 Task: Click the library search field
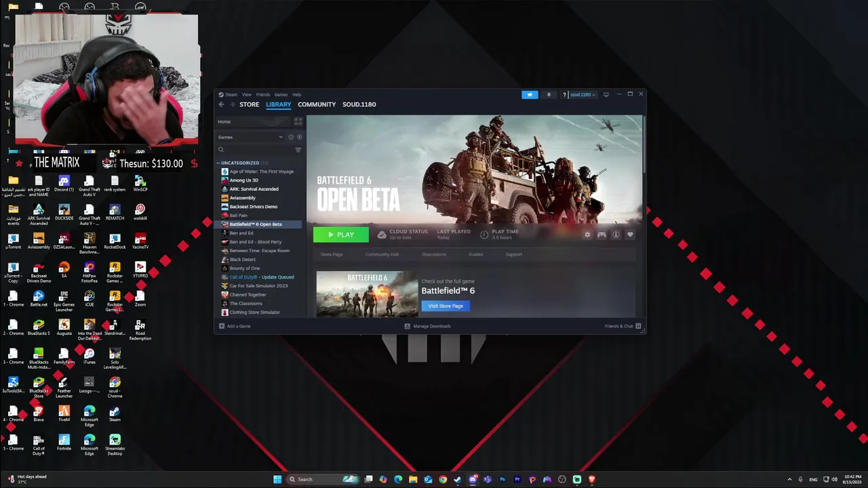254,150
